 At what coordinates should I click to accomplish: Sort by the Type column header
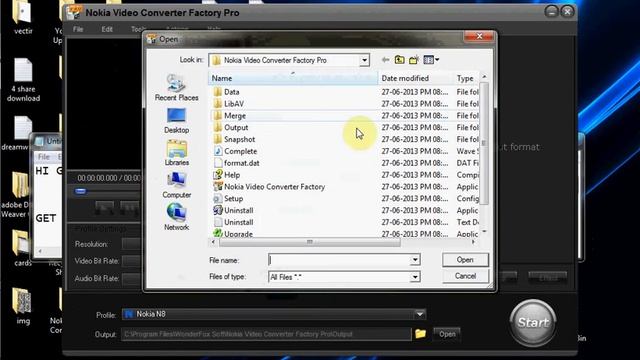pyautogui.click(x=466, y=78)
